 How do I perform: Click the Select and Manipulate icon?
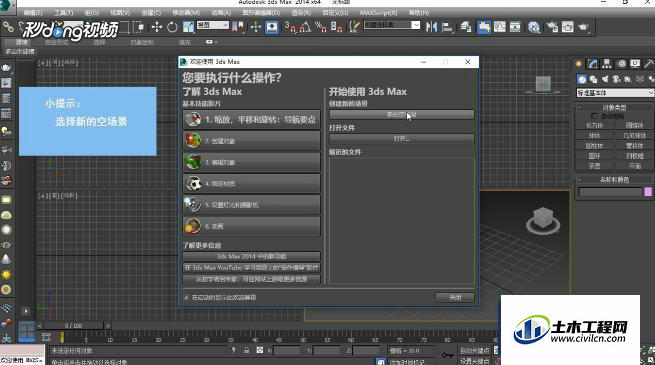(x=256, y=28)
